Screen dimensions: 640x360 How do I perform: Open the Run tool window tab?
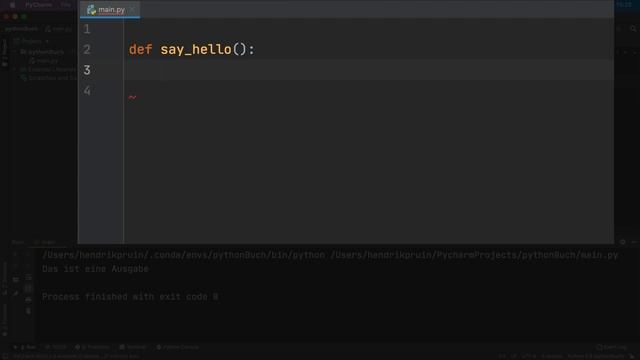click(25, 347)
